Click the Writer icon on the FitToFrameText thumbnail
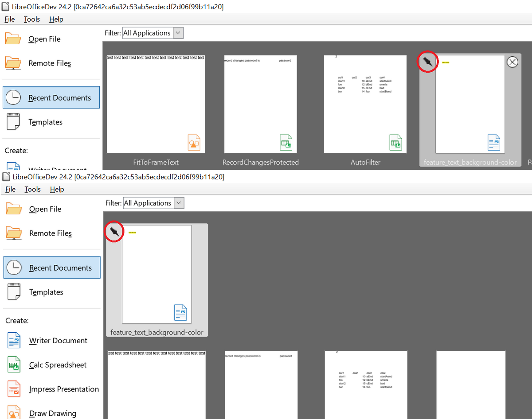This screenshot has width=532, height=419. tap(195, 142)
